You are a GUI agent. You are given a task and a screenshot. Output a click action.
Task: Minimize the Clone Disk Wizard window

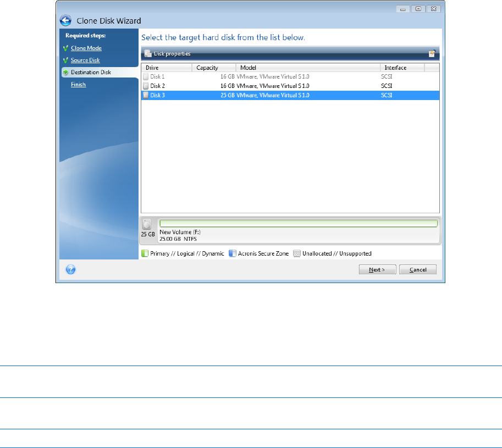402,9
